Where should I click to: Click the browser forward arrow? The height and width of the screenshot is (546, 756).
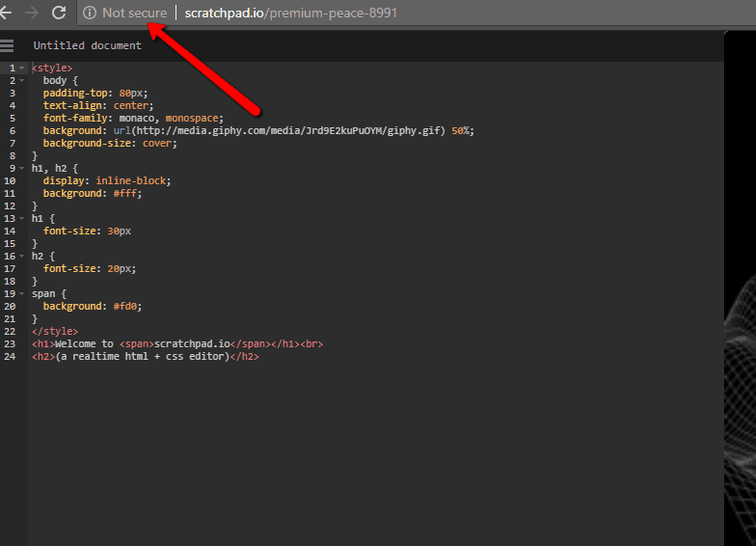click(x=32, y=13)
